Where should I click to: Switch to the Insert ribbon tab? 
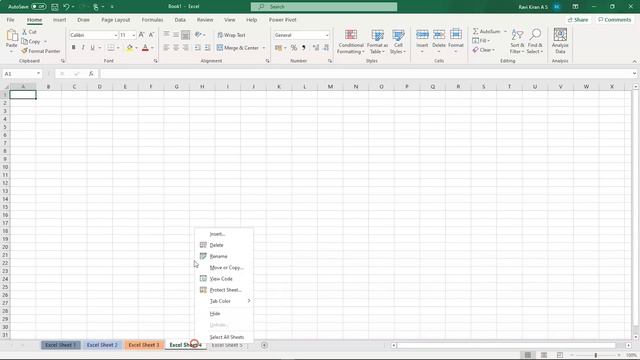[60, 20]
